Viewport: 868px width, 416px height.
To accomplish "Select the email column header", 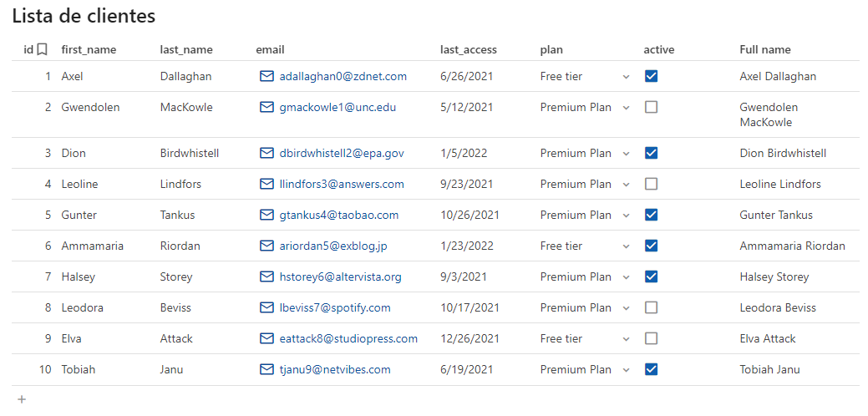I will 270,50.
